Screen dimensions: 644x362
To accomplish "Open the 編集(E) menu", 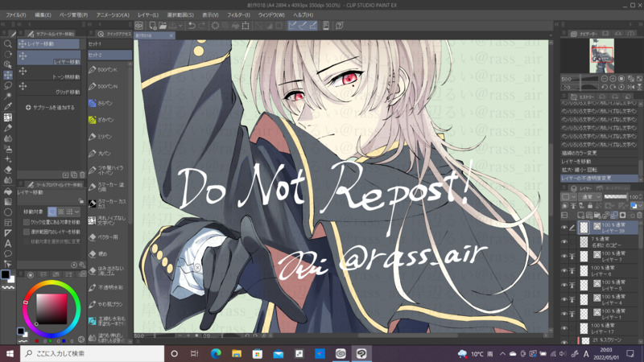I will point(43,14).
